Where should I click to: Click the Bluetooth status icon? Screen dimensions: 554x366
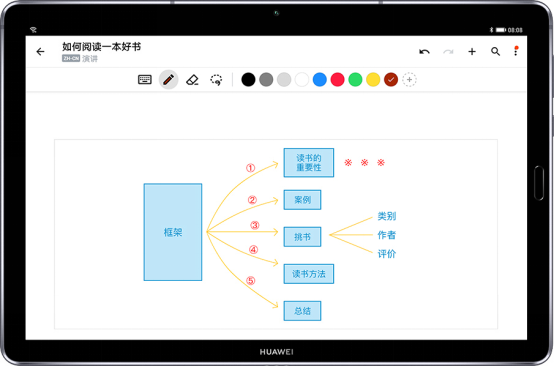(x=491, y=30)
